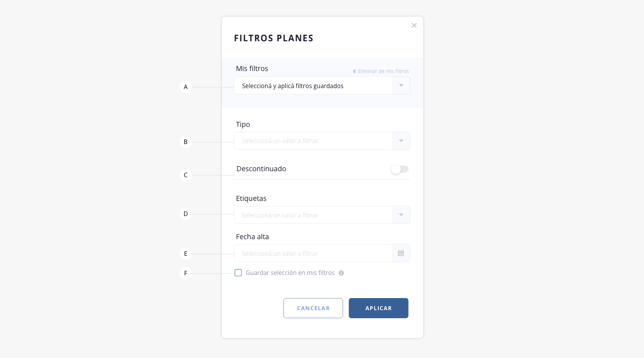Viewport: 644px width, 358px height.
Task: Click the Seleccioná y aplicá filtros guardados field
Action: click(x=313, y=86)
